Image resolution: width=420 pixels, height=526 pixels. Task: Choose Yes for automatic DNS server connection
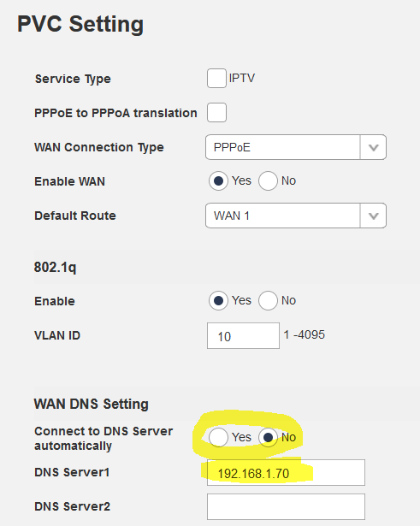pos(218,437)
